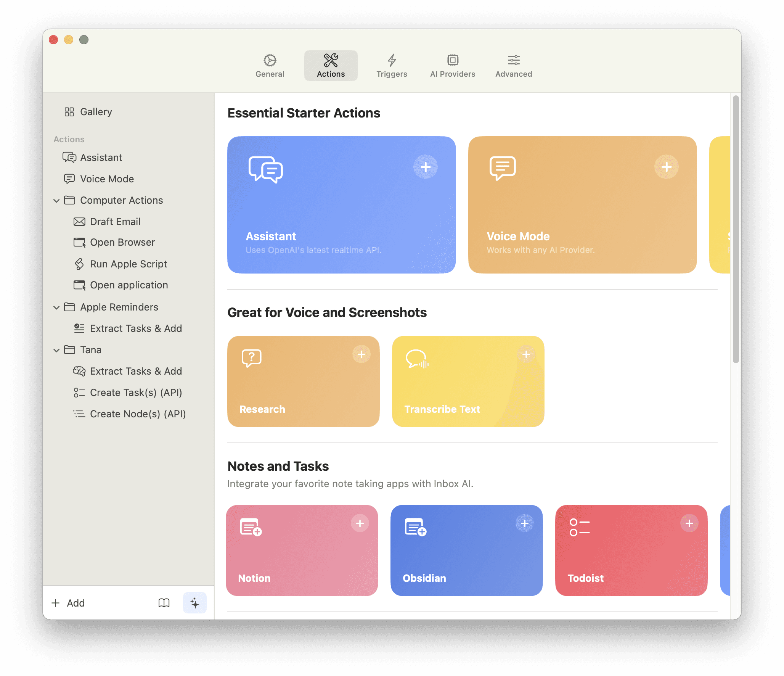Open the AI Providers tab
This screenshot has height=676, width=784.
(452, 65)
